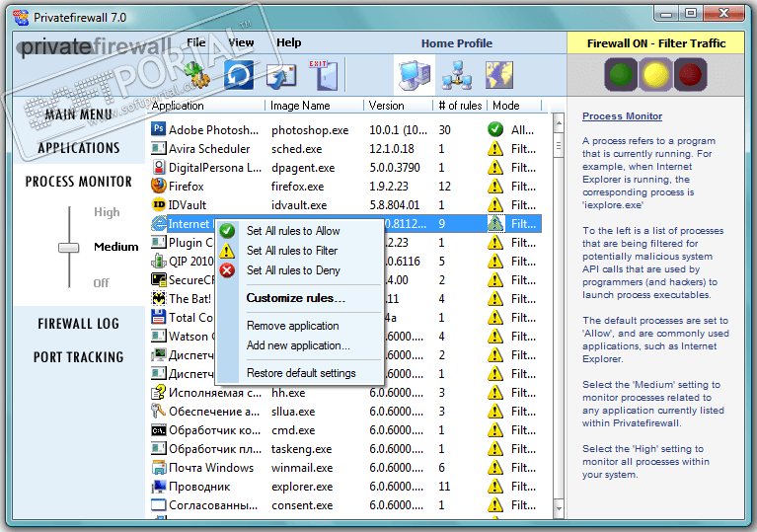Select the Remote profile world map icon
Image resolution: width=757 pixels, height=532 pixels.
click(499, 75)
